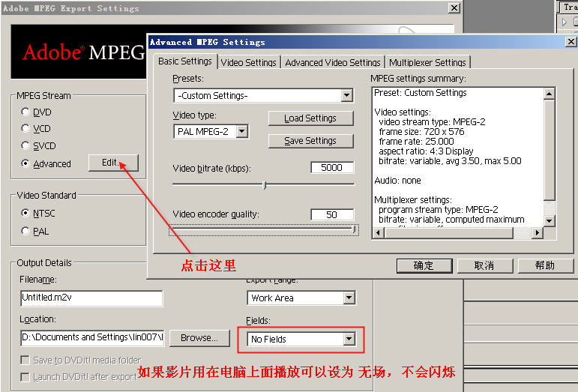Screen dimensions: 578x392
Task: Open the Multiplexer Settings tab
Action: click(x=427, y=62)
